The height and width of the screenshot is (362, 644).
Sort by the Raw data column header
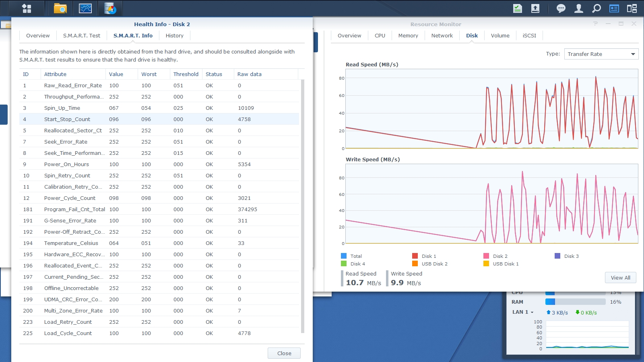click(266, 74)
